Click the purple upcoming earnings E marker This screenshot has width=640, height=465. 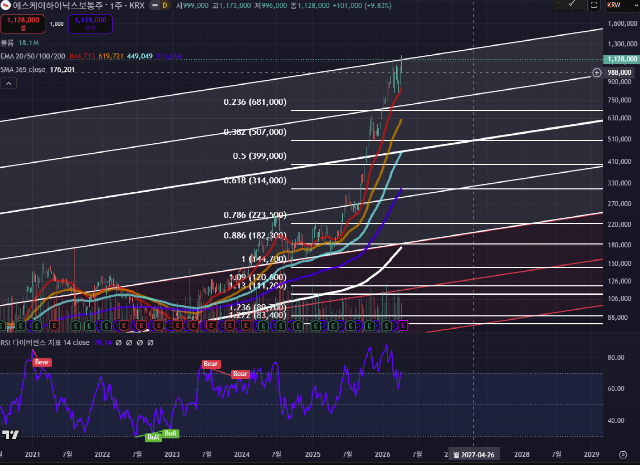coord(403,325)
